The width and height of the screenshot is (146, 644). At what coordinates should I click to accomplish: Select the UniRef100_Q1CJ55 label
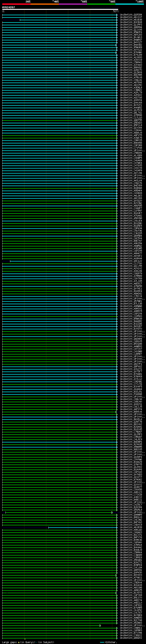[131, 266]
